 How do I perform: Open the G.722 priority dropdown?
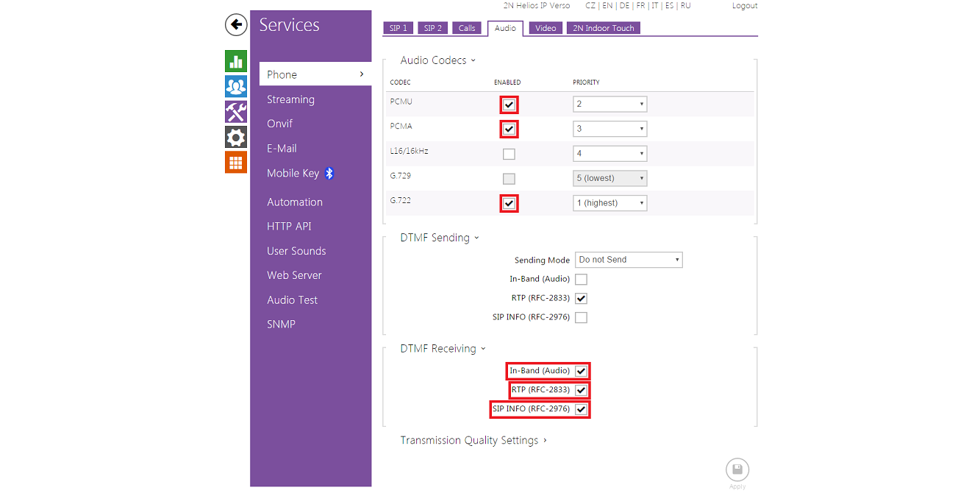[609, 203]
